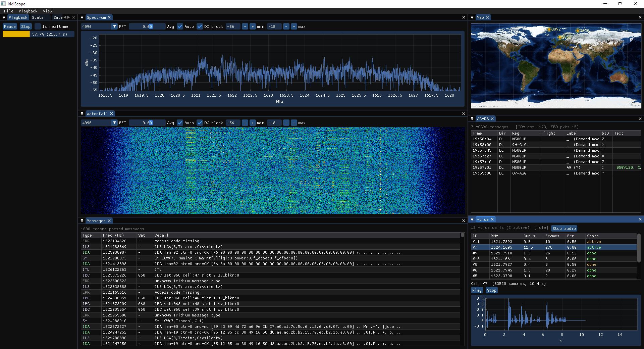This screenshot has height=349, width=644.
Task: Click the Spectrum min value field
Action: click(233, 27)
